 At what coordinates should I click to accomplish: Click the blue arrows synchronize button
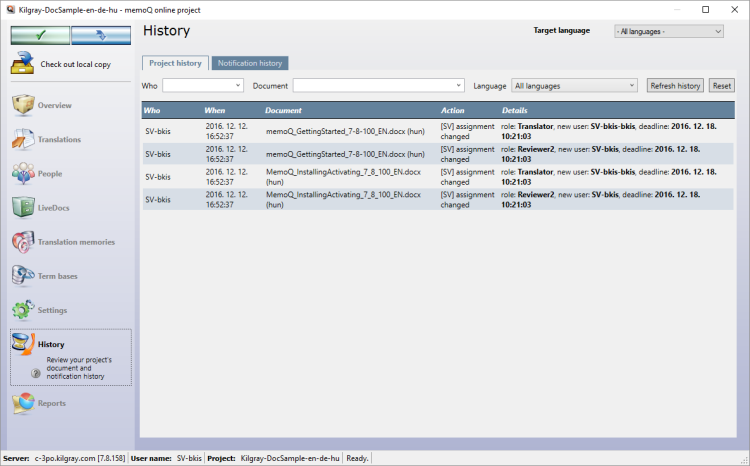click(x=101, y=36)
